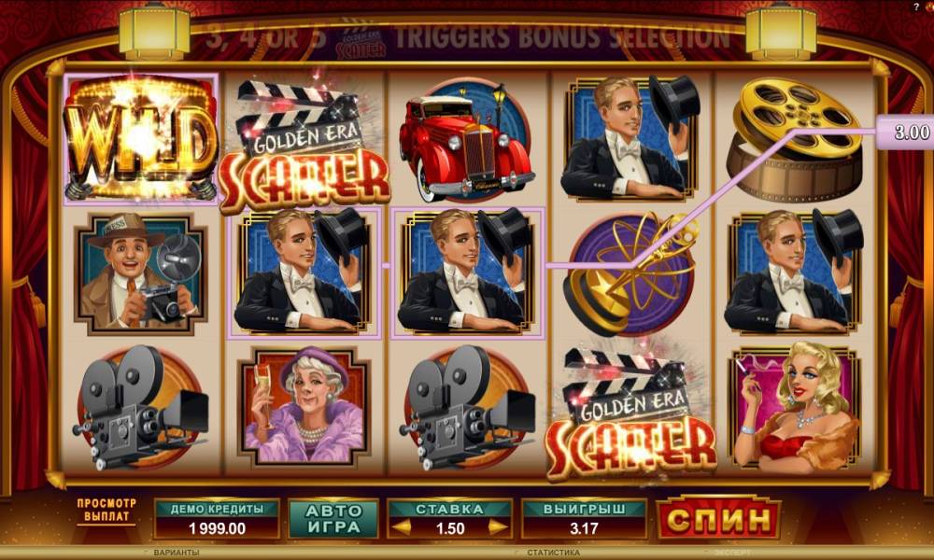Click the golden award trophy symbol
Image resolution: width=934 pixels, height=560 pixels.
coord(630,273)
